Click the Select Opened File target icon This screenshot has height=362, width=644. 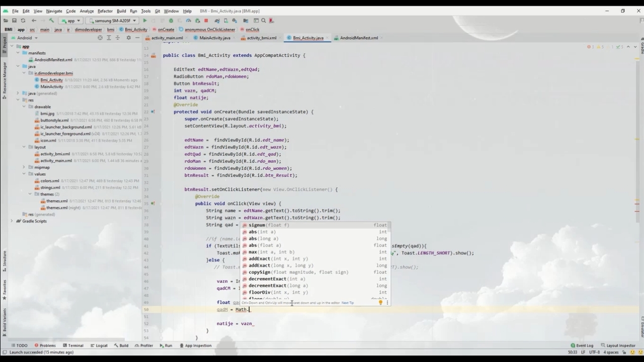[x=100, y=38]
